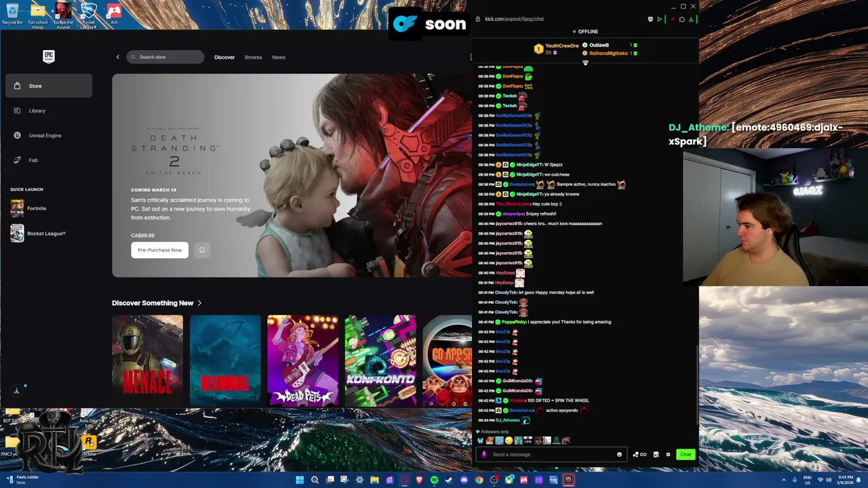Click the Followers only indicator

click(492, 432)
